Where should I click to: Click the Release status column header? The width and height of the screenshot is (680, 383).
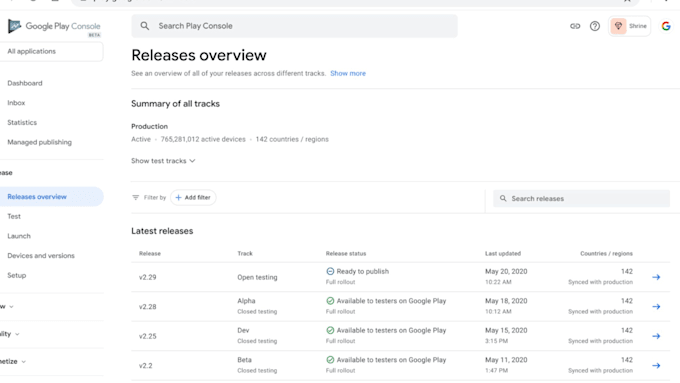pyautogui.click(x=346, y=253)
